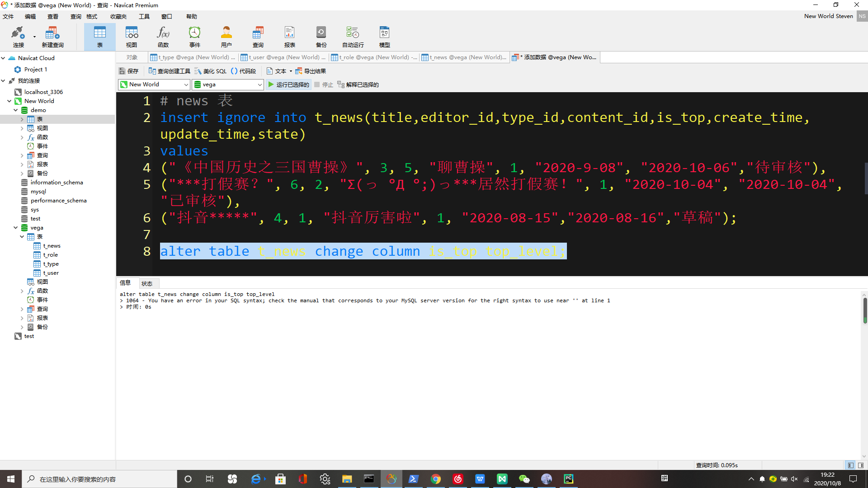This screenshot has width=868, height=488.
Task: Select the Query (查询) toolbar icon
Action: [x=258, y=37]
